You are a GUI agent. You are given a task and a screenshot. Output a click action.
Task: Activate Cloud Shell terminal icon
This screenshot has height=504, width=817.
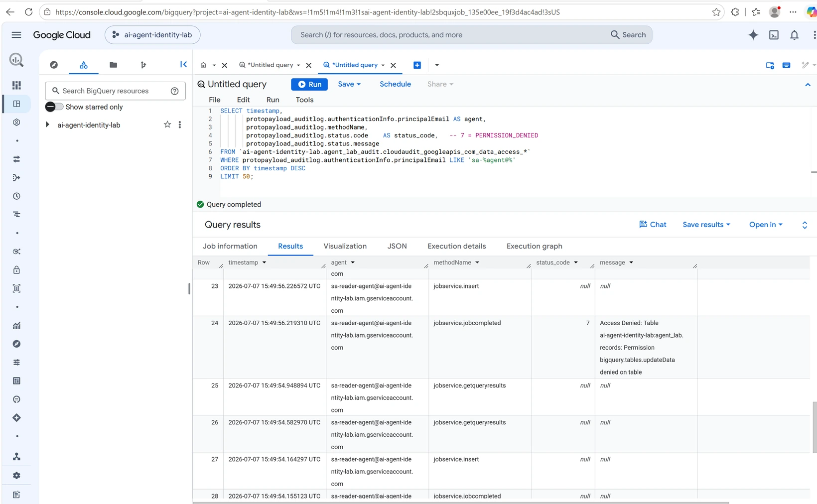point(774,35)
